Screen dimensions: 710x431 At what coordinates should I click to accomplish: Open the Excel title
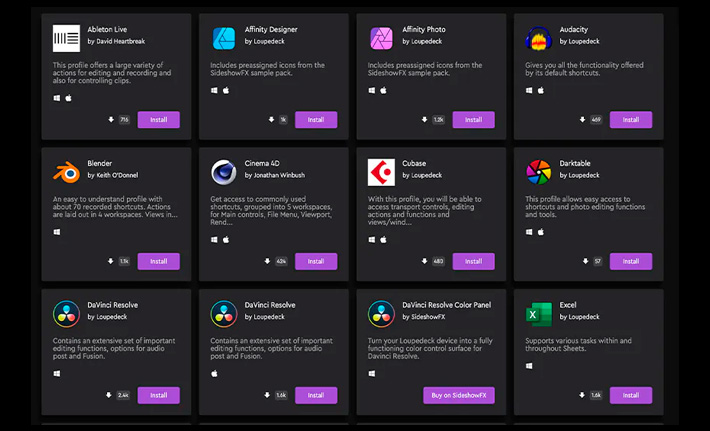pyautogui.click(x=568, y=305)
